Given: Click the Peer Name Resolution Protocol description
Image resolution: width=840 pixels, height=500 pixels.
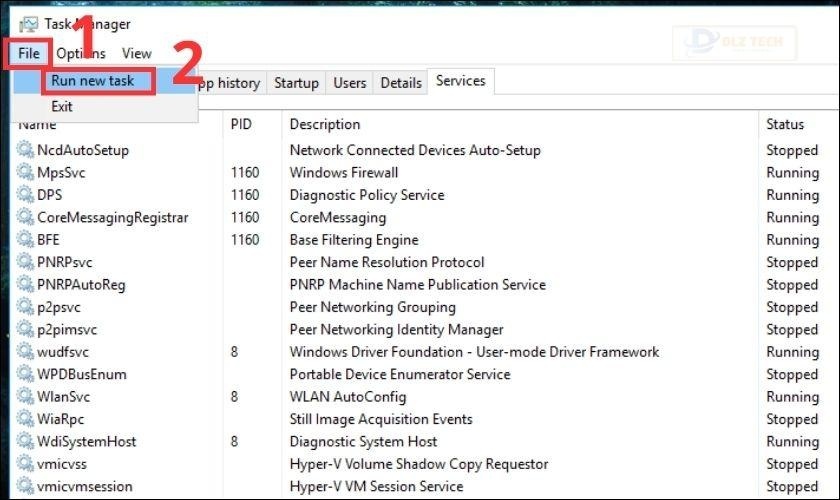Looking at the screenshot, I should point(387,263).
